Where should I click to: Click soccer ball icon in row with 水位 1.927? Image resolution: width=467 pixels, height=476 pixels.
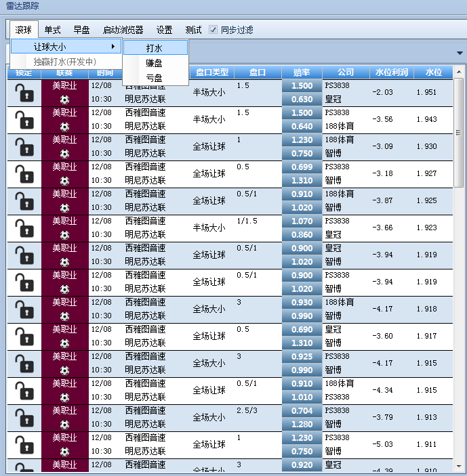(x=64, y=181)
